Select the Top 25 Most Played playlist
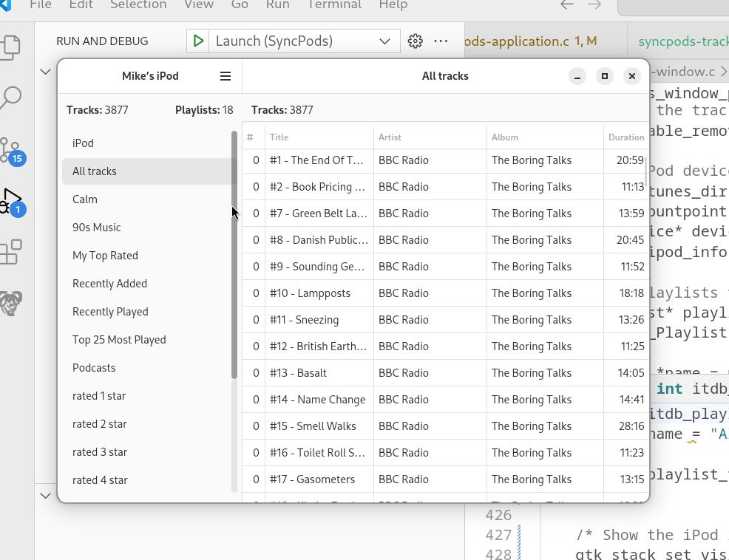 pyautogui.click(x=146, y=340)
